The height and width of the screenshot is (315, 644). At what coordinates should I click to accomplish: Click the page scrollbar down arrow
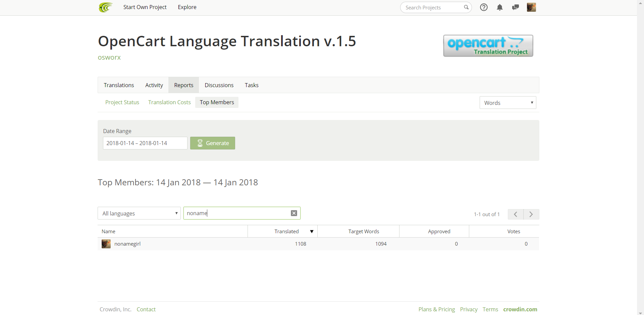[x=641, y=313]
